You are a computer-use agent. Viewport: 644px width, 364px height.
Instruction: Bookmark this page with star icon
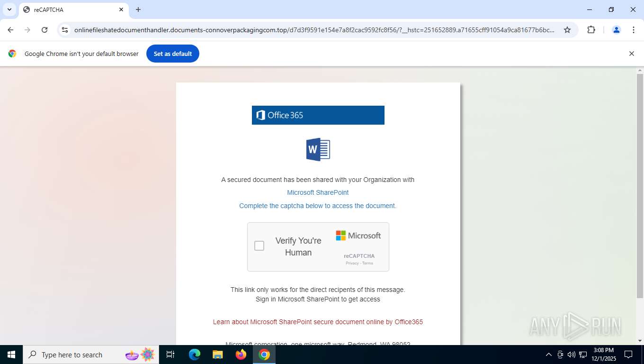[567, 30]
